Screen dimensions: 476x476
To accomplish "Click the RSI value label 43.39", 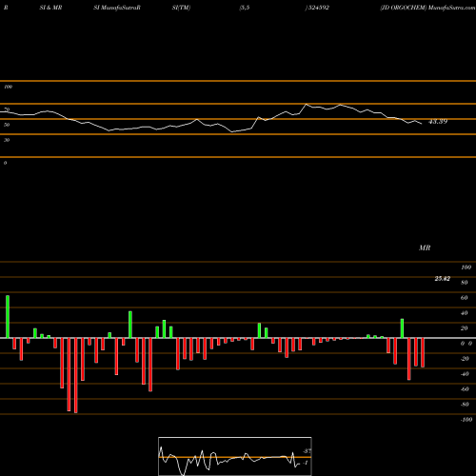I will [x=438, y=122].
